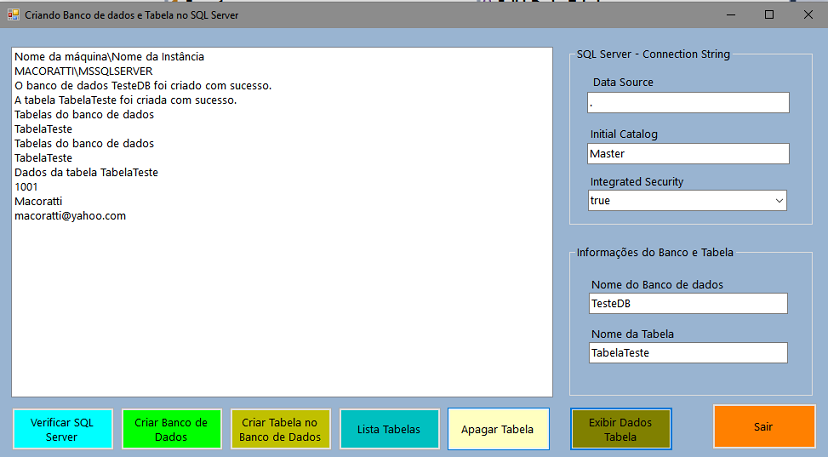Viewport: 828px width, 457px height.
Task: Click the value 1001 in the log
Action: 26,187
